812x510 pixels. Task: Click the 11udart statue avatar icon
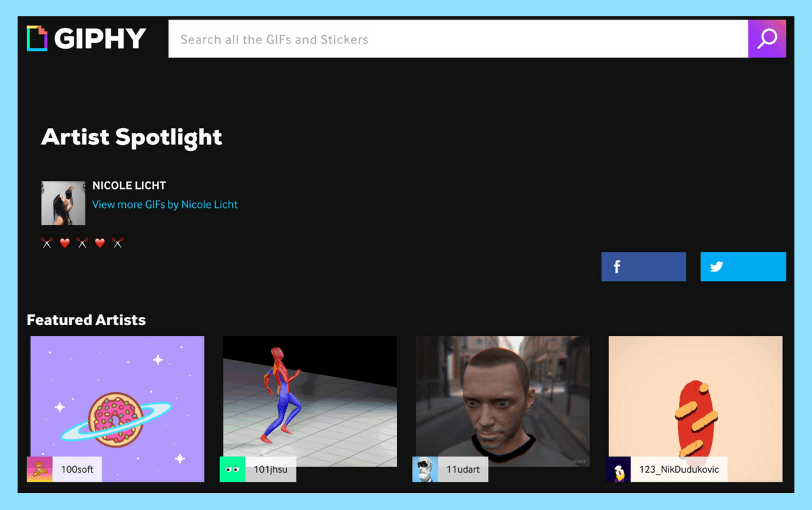pos(425,469)
